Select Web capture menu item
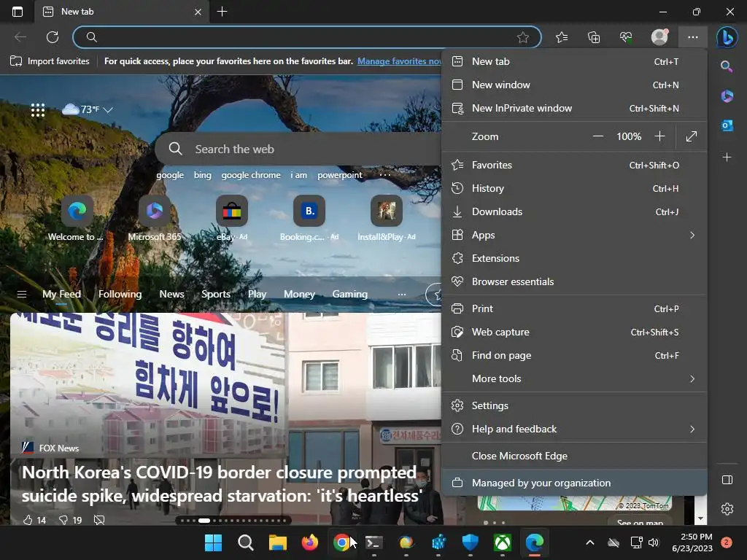 click(x=574, y=332)
